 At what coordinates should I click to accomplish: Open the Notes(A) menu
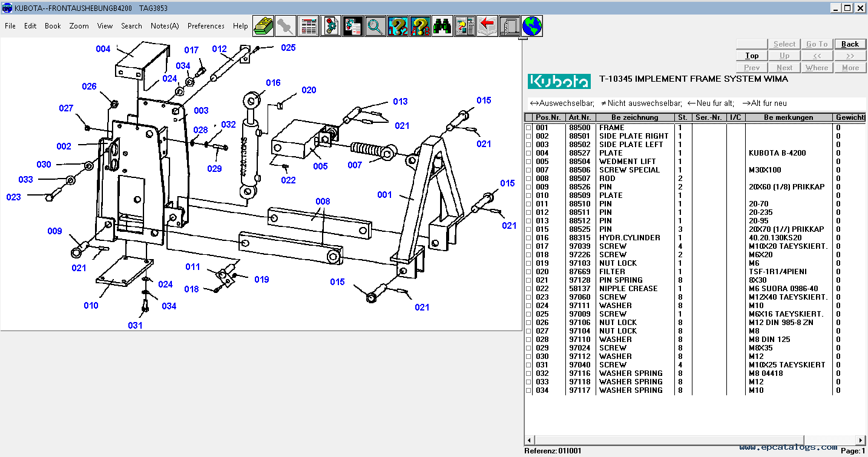tap(165, 26)
